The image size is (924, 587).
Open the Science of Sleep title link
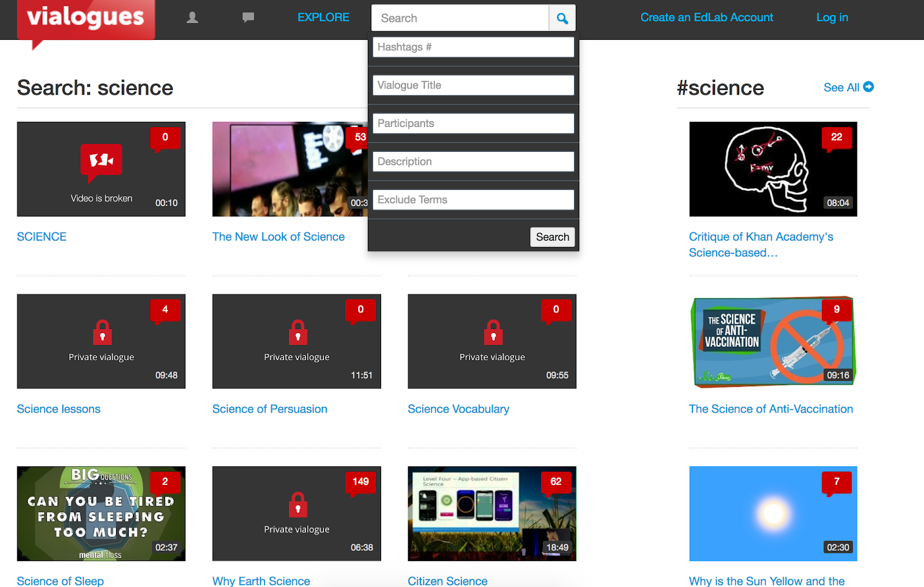pyautogui.click(x=60, y=581)
